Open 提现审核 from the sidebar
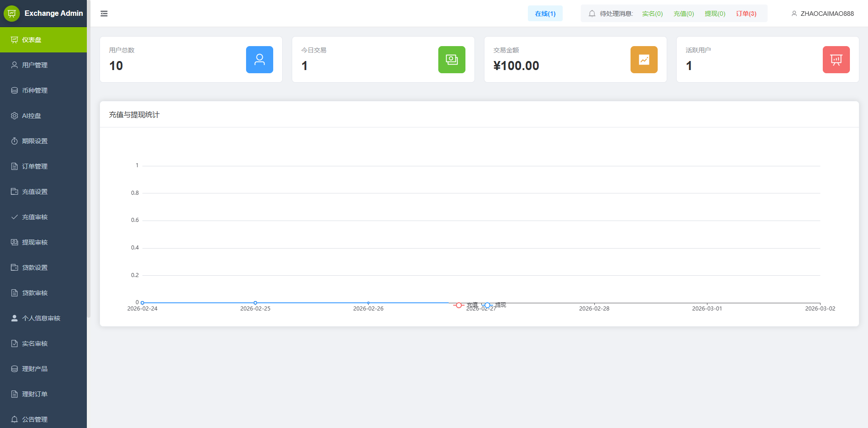Viewport: 868px width, 428px height. 35,242
